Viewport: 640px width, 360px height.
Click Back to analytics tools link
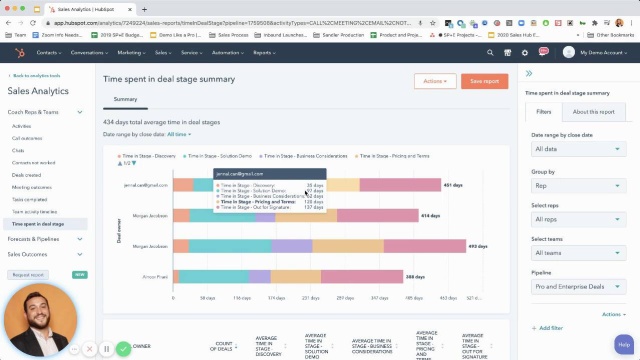(34, 76)
